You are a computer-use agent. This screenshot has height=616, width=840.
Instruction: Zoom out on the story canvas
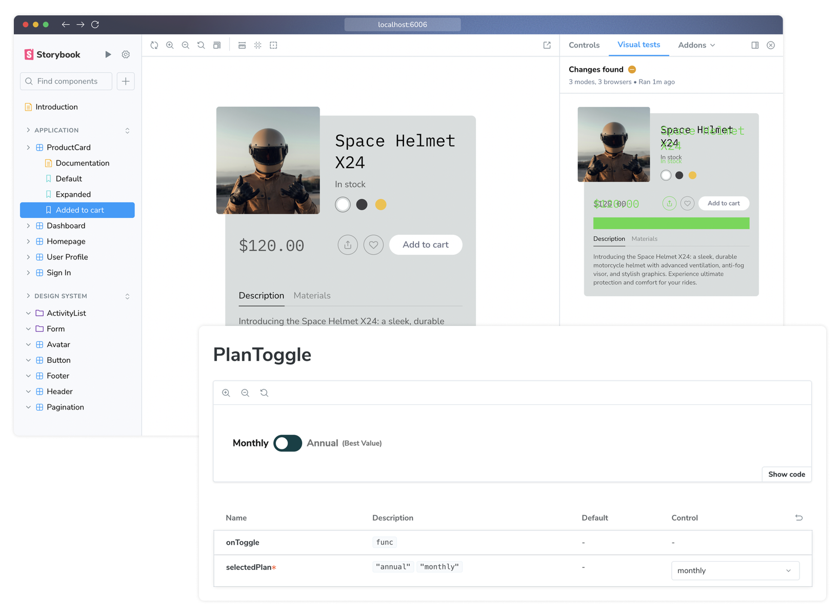[186, 45]
